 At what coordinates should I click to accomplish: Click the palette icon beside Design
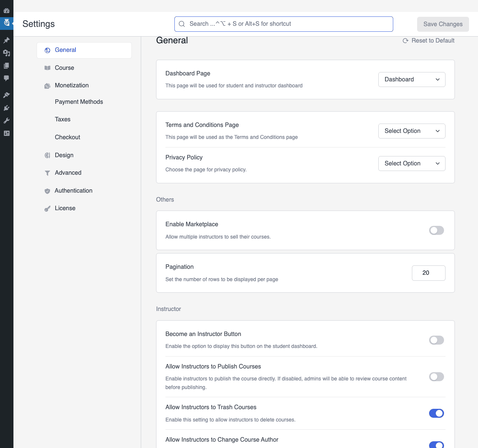[47, 155]
